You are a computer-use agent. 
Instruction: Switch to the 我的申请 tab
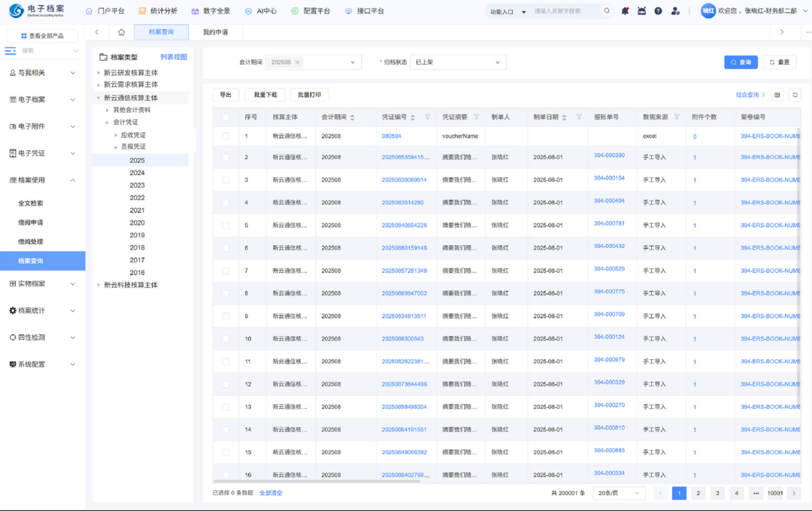click(215, 32)
